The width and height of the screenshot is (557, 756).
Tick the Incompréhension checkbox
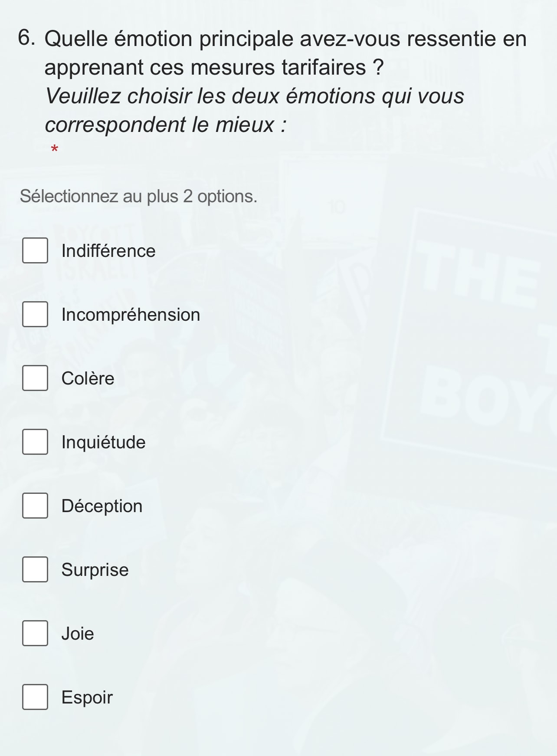pyautogui.click(x=35, y=314)
